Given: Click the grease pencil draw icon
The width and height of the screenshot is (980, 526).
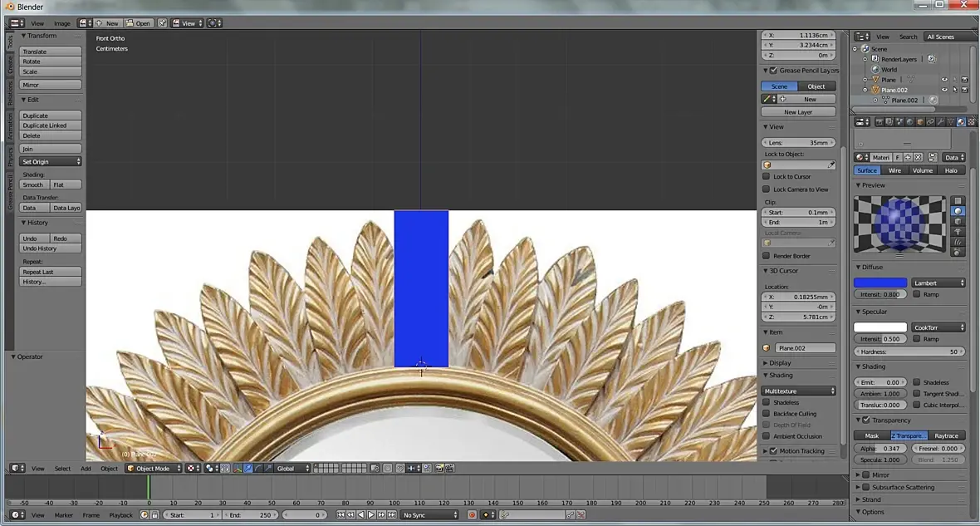Looking at the screenshot, I should point(767,100).
